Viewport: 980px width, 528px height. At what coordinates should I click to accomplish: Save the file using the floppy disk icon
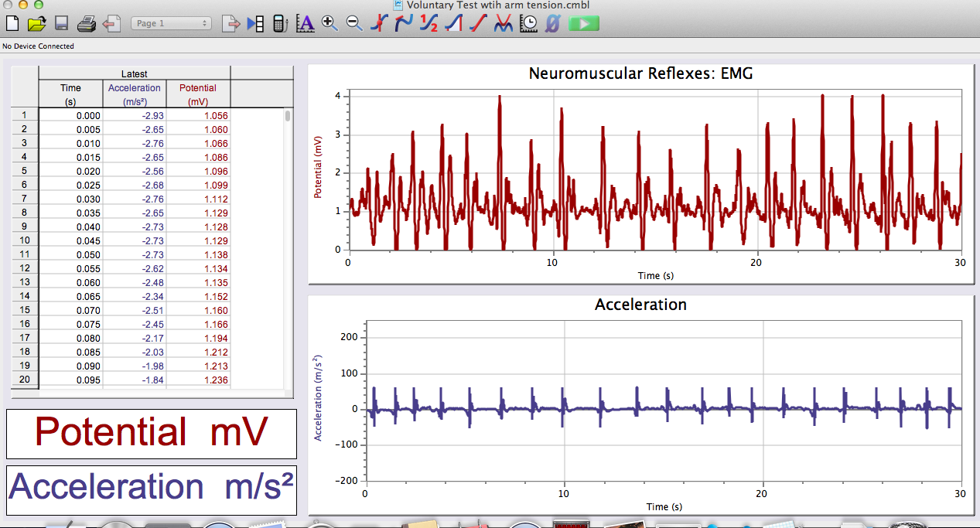pos(61,23)
